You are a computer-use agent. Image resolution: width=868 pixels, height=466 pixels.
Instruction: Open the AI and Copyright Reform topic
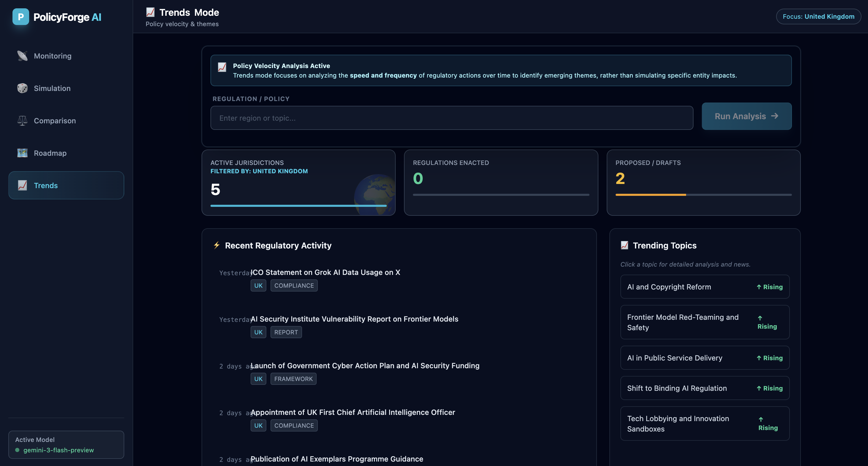(x=705, y=287)
